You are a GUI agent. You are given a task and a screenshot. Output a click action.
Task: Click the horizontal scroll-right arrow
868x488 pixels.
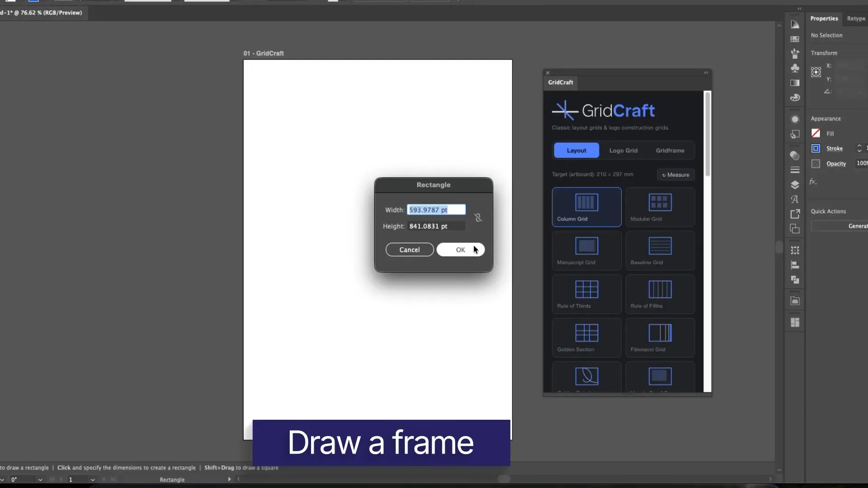coord(770,479)
